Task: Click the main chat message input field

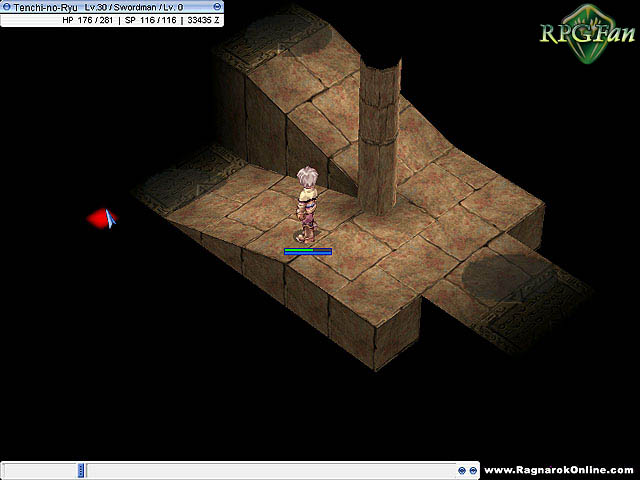Action: tap(271, 470)
